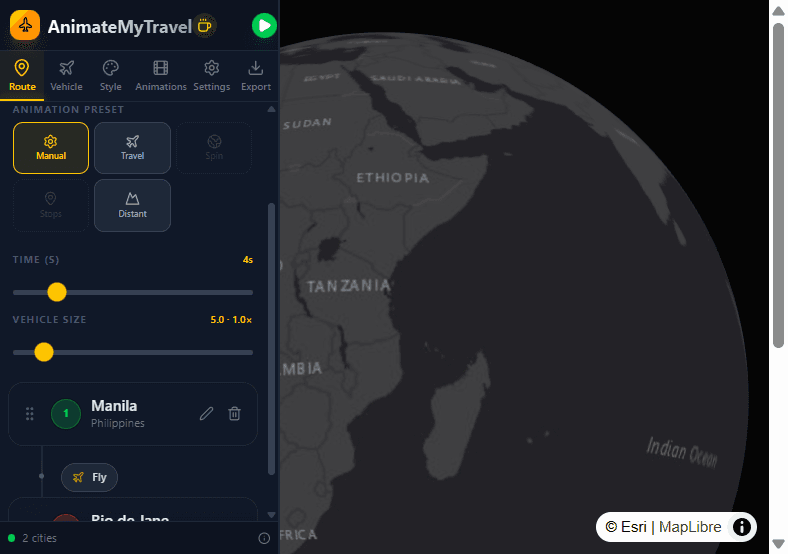Click the info icon next to 2 cities
Image resolution: width=788 pixels, height=554 pixels.
pyautogui.click(x=264, y=538)
